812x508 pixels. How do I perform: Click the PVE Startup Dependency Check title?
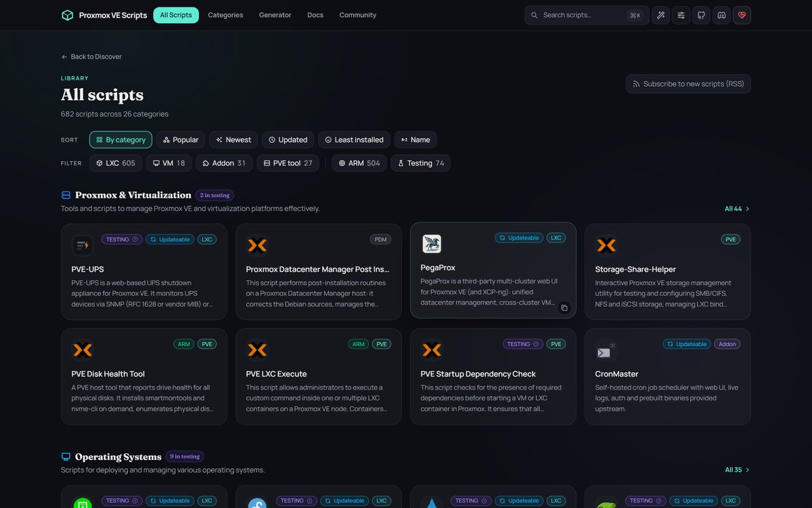click(478, 374)
